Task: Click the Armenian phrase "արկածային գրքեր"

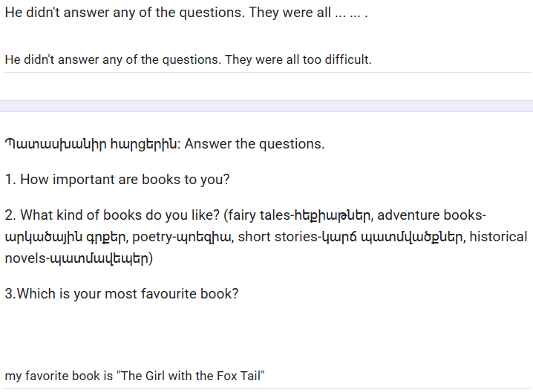Action: 65,238
